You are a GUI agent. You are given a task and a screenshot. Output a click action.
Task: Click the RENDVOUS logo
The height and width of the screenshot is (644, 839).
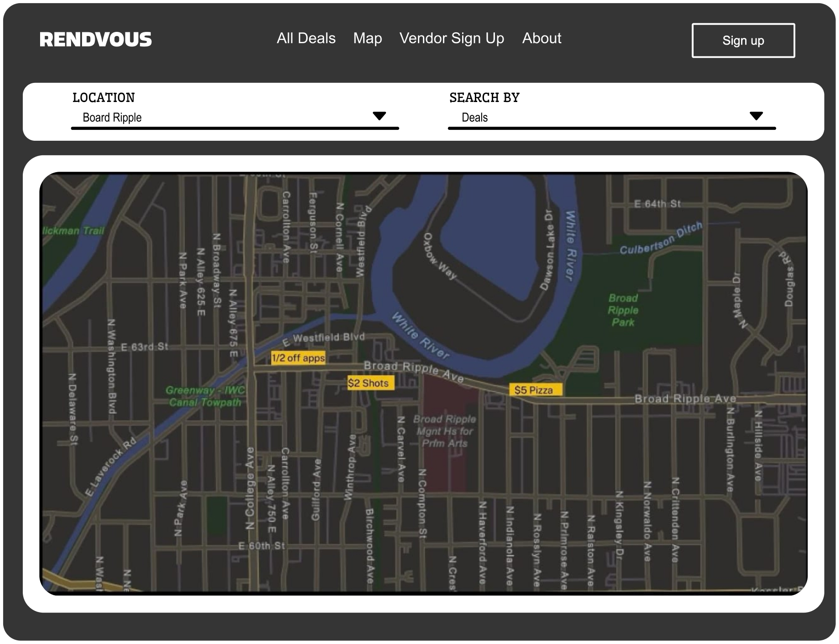[x=96, y=40]
